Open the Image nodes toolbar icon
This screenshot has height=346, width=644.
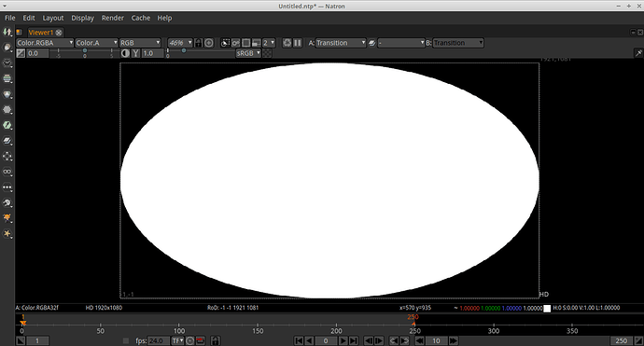coord(7,32)
